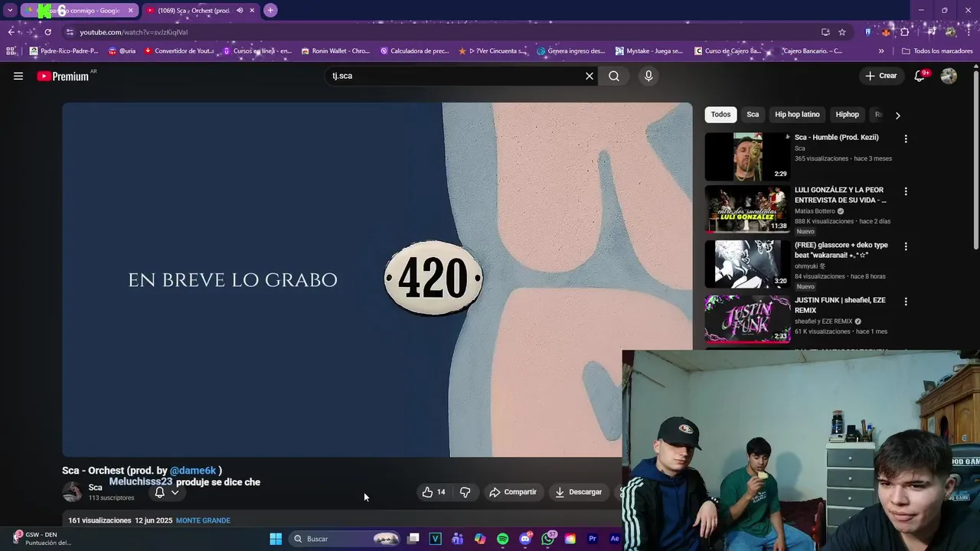Click the taskbar Buscar search box
The image size is (980, 551).
click(346, 539)
